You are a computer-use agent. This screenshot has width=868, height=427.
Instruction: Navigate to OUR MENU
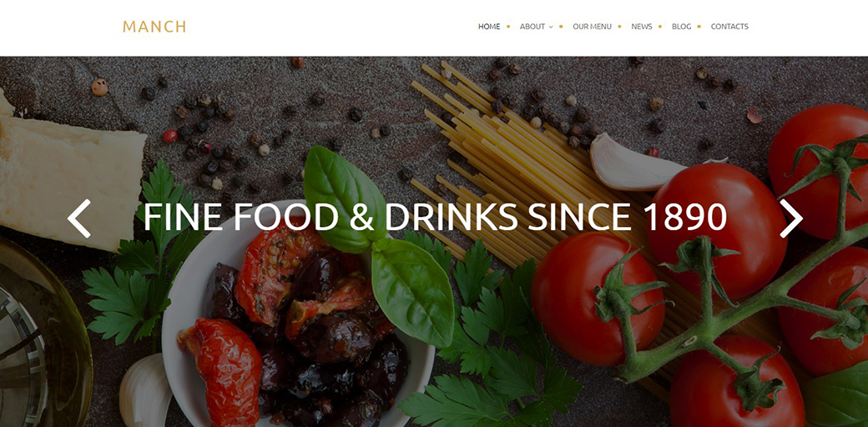pos(592,27)
